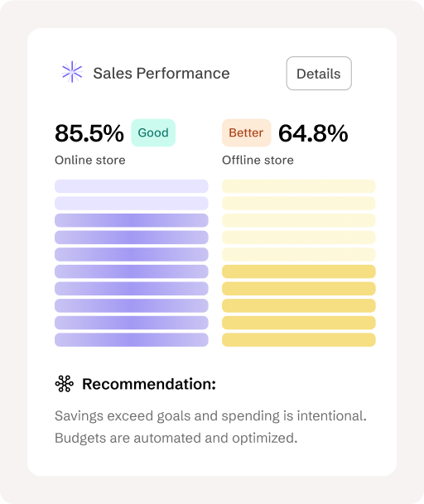Click the recommendation text about savings goals
This screenshot has width=424, height=504.
click(210, 427)
